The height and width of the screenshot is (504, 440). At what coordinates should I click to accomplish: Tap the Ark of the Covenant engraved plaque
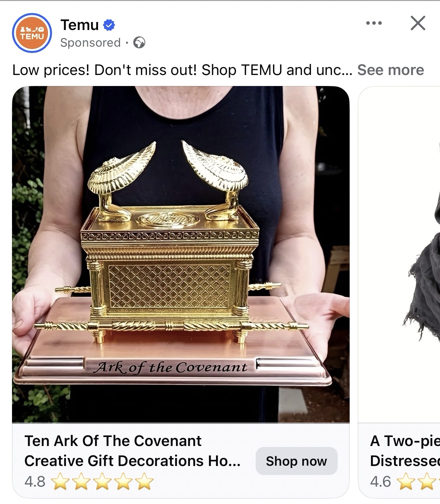[x=170, y=367]
